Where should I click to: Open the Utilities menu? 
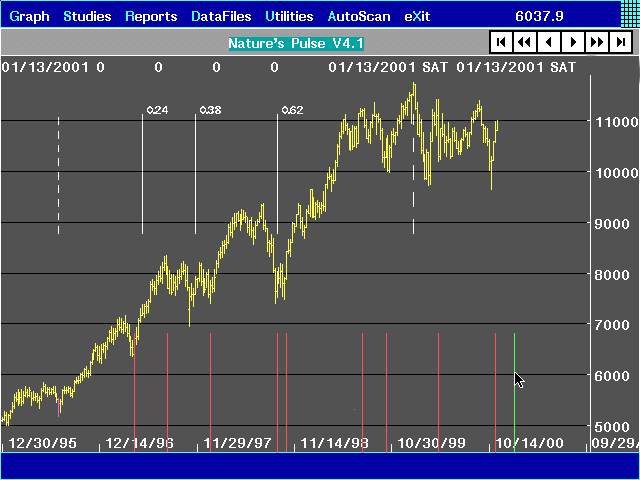pos(289,17)
